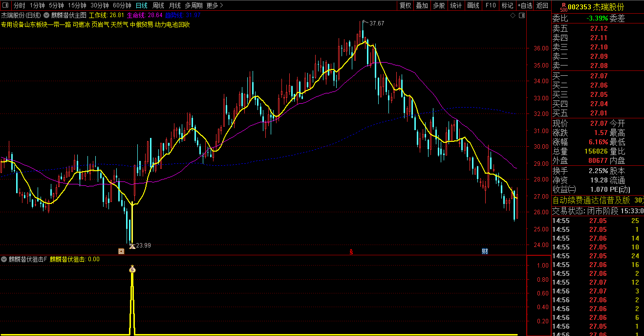Switch to the 周线 weekly tab

pyautogui.click(x=158, y=5)
